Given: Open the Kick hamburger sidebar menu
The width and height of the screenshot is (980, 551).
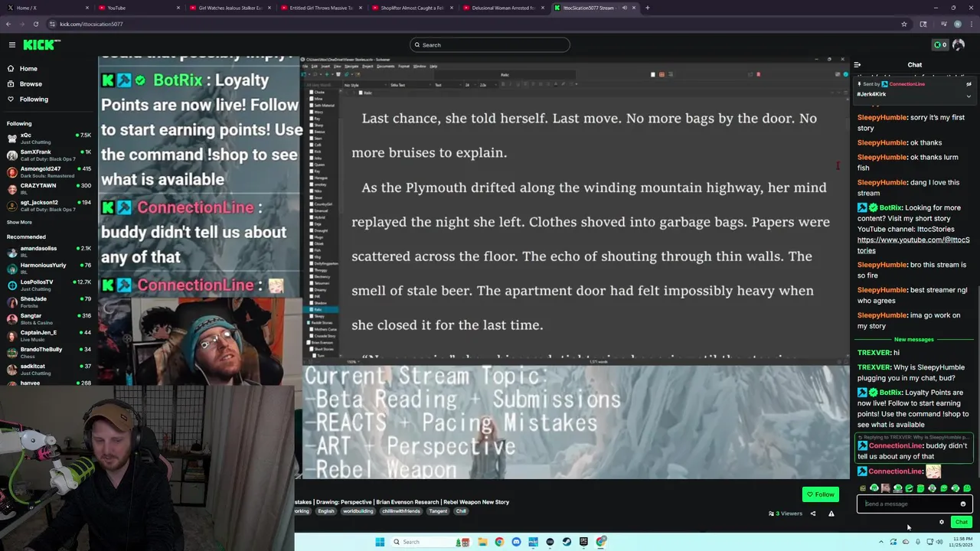Looking at the screenshot, I should point(11,45).
